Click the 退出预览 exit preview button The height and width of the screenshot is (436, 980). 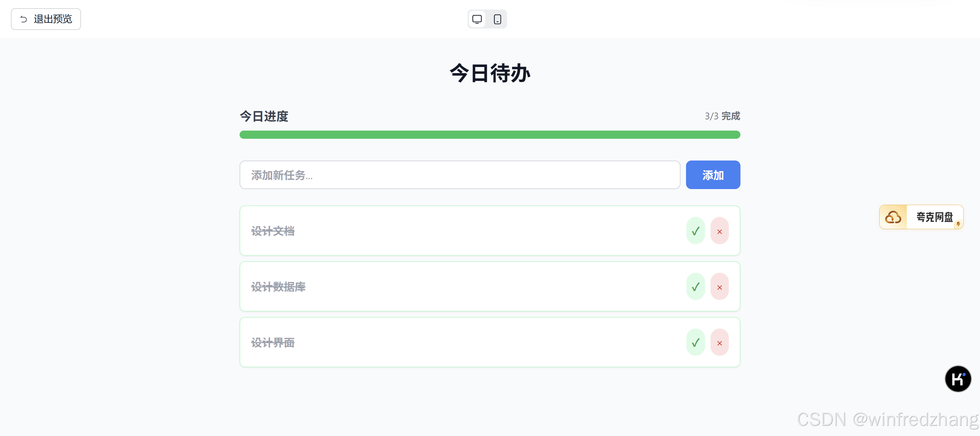click(46, 19)
